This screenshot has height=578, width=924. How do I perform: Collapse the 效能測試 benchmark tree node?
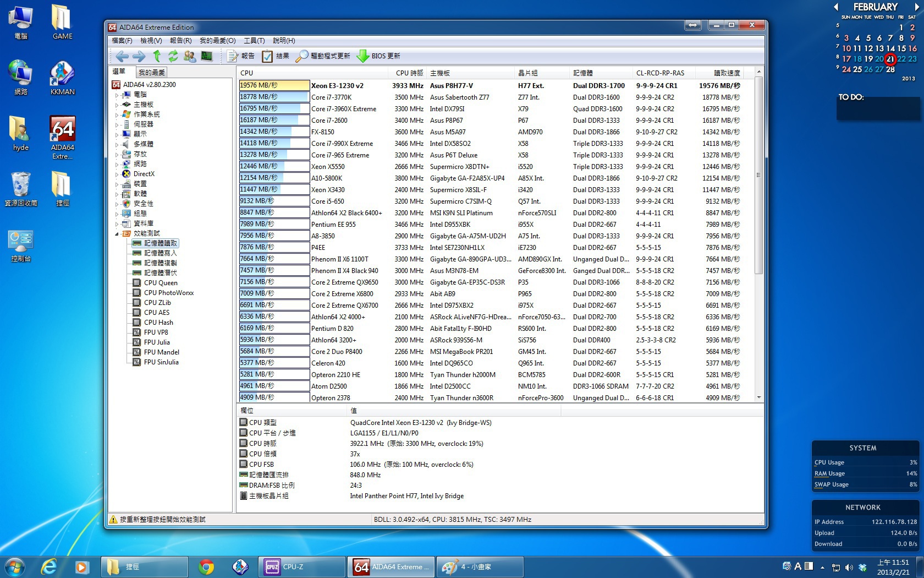pyautogui.click(x=117, y=234)
